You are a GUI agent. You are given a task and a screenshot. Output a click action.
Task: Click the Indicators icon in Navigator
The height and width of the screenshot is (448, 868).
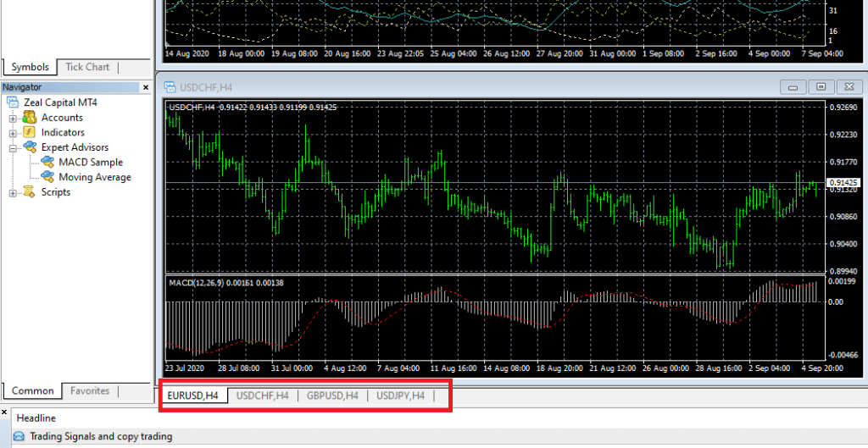point(29,133)
